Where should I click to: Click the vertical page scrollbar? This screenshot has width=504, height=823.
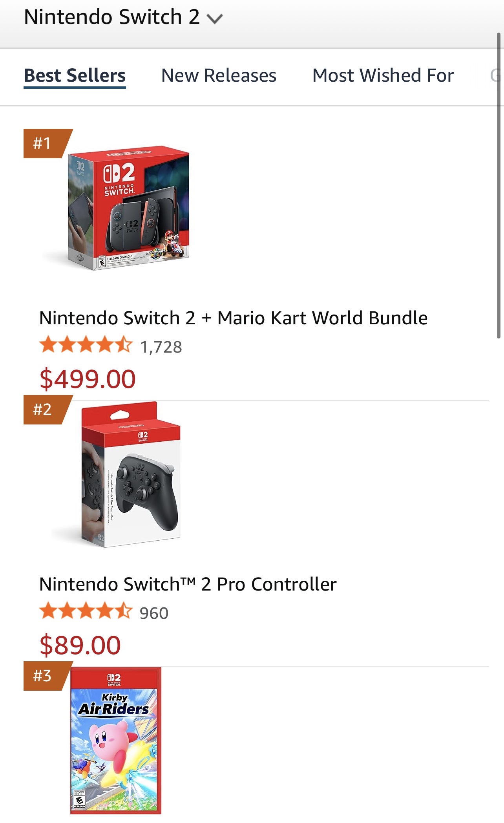499,185
